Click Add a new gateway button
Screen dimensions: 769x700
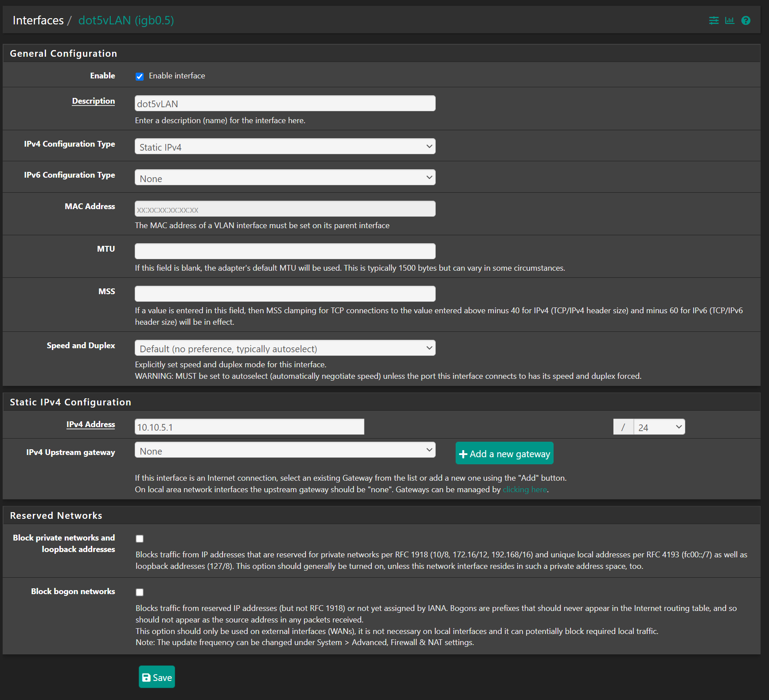tap(504, 453)
